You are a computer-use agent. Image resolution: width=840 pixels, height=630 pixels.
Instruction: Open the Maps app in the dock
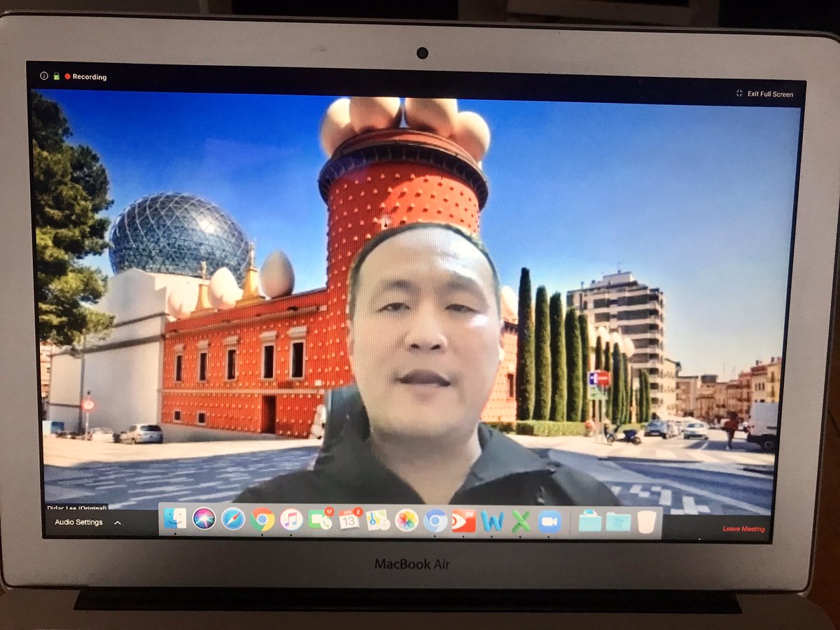(377, 520)
